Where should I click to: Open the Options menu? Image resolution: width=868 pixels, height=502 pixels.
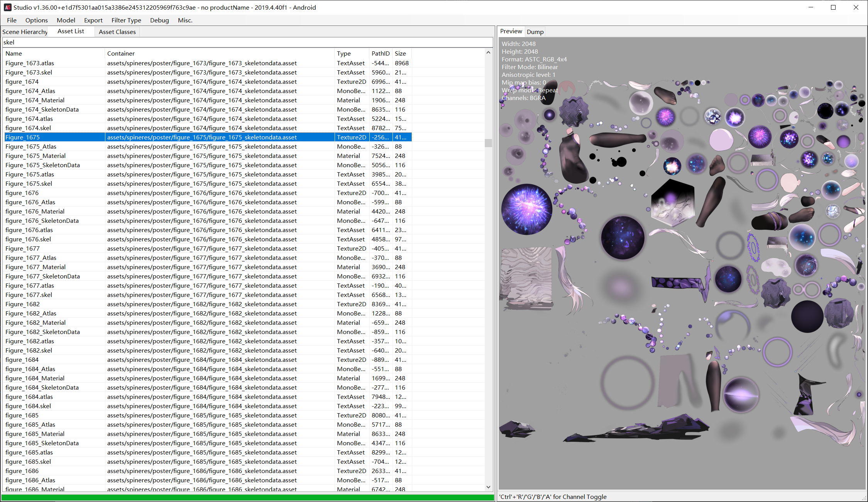[x=37, y=20]
